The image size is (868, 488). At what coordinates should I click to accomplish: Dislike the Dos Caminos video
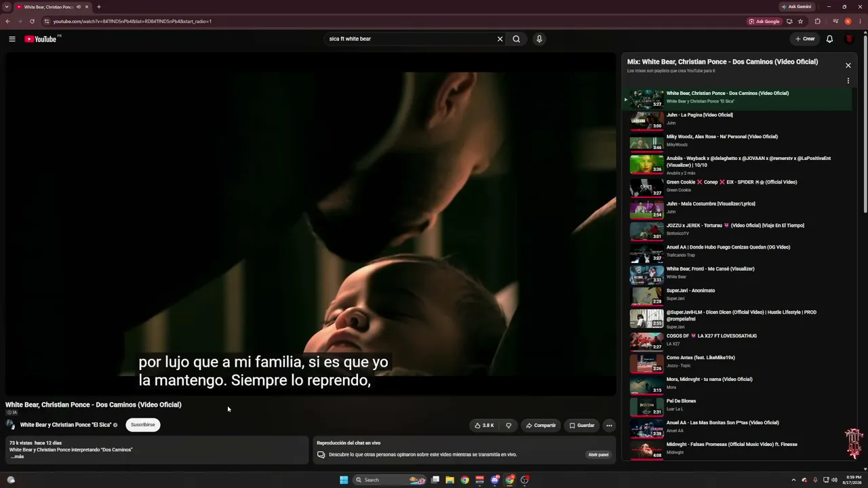[x=509, y=426]
